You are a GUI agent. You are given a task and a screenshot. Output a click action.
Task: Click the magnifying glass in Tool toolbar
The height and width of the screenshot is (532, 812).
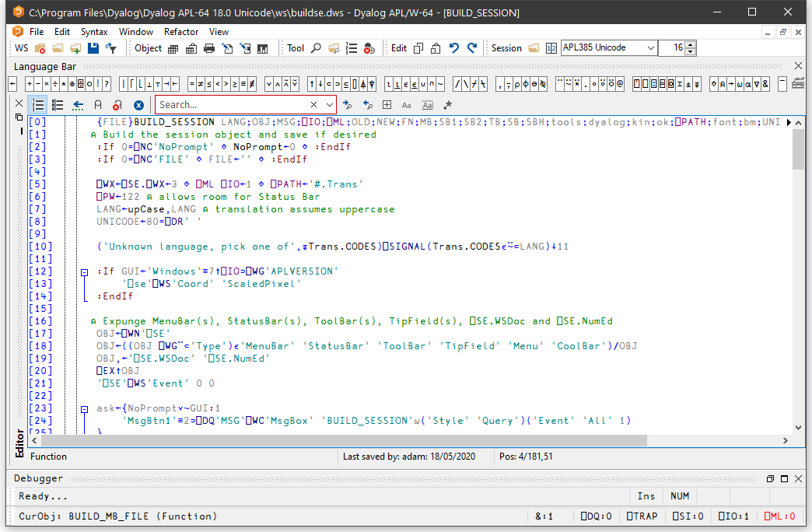click(x=316, y=48)
